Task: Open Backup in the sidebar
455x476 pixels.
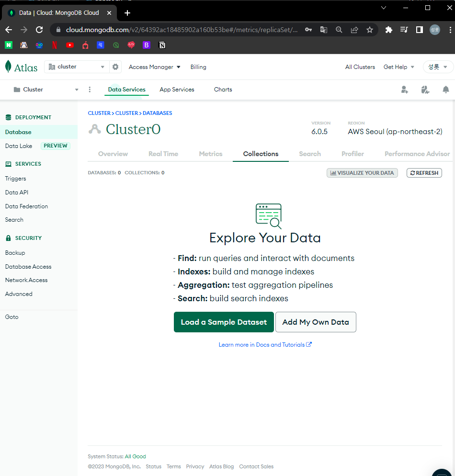Action: click(x=15, y=253)
